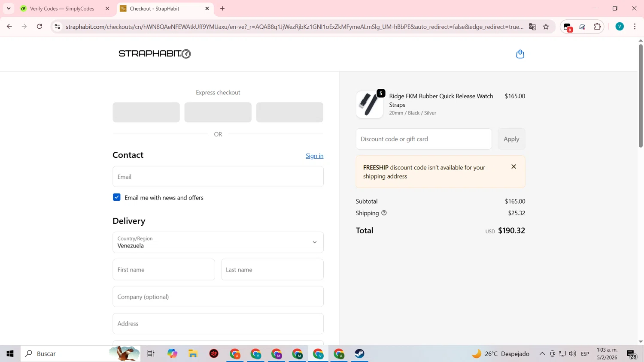Open Task View on the taskbar
The image size is (644, 362).
(x=151, y=354)
